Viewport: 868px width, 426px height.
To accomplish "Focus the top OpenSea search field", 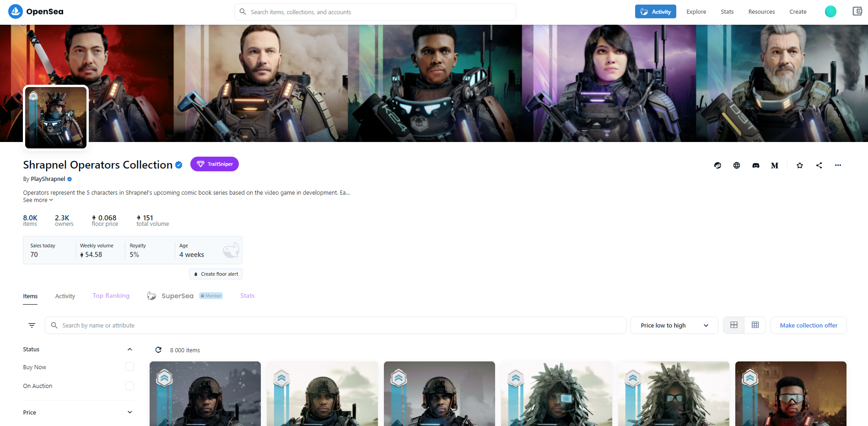I will 375,12.
